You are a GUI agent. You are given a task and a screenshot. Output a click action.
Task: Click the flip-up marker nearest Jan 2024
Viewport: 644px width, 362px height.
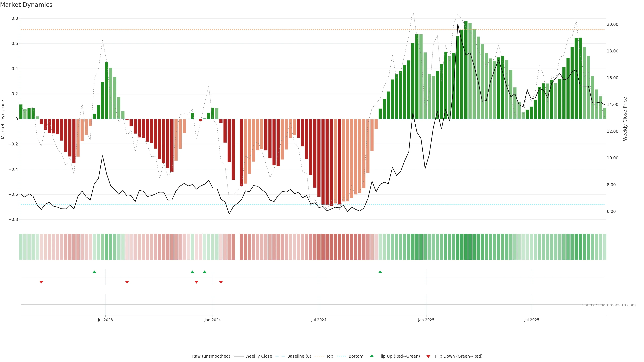coord(204,272)
